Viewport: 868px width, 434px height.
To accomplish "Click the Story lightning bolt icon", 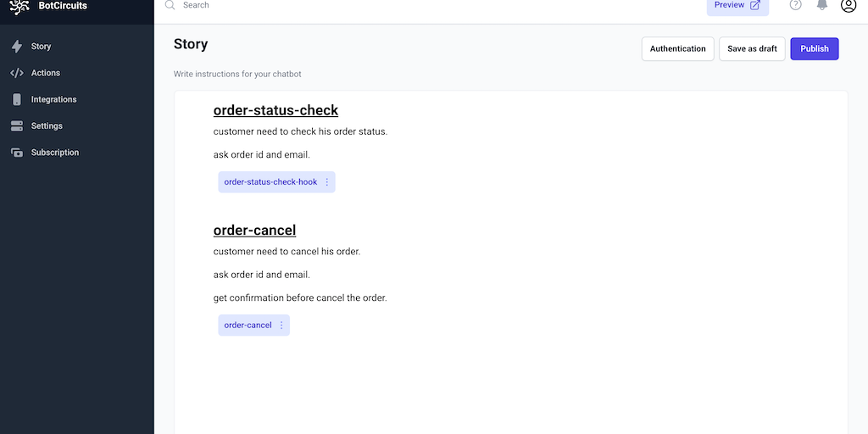I will pyautogui.click(x=17, y=47).
